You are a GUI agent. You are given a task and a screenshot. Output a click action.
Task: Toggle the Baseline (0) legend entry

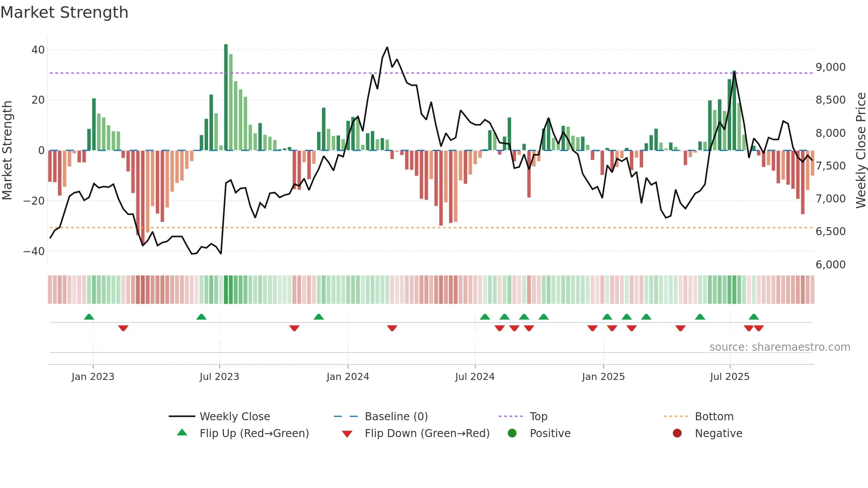pos(396,416)
